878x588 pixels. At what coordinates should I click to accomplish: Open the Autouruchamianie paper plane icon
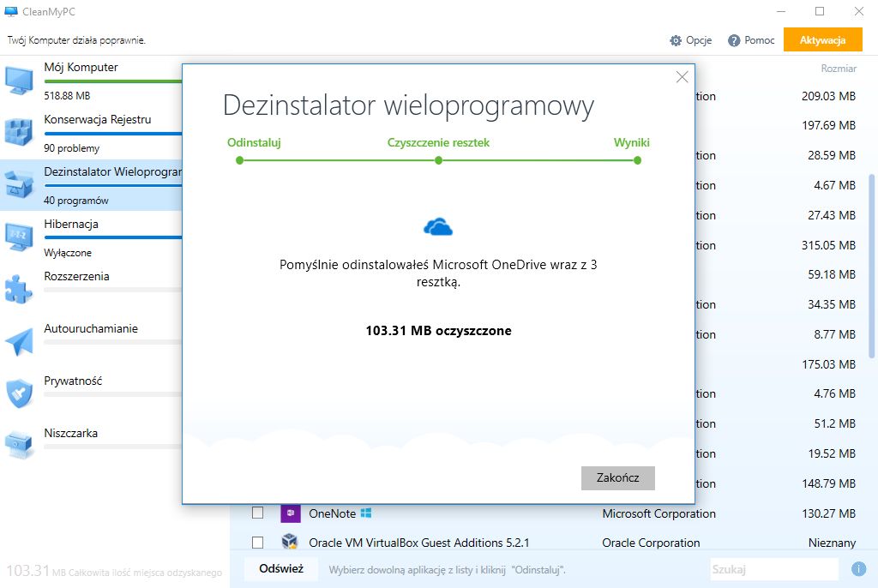click(19, 342)
